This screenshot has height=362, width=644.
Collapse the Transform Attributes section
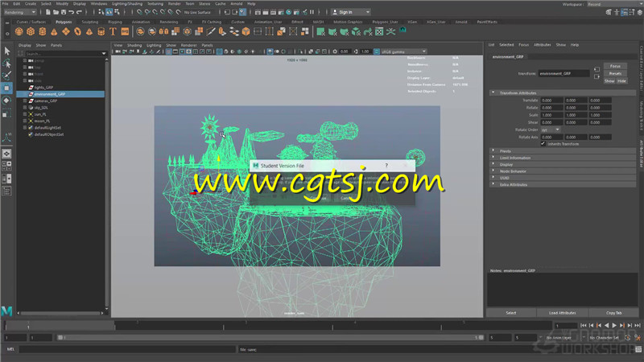(x=493, y=93)
